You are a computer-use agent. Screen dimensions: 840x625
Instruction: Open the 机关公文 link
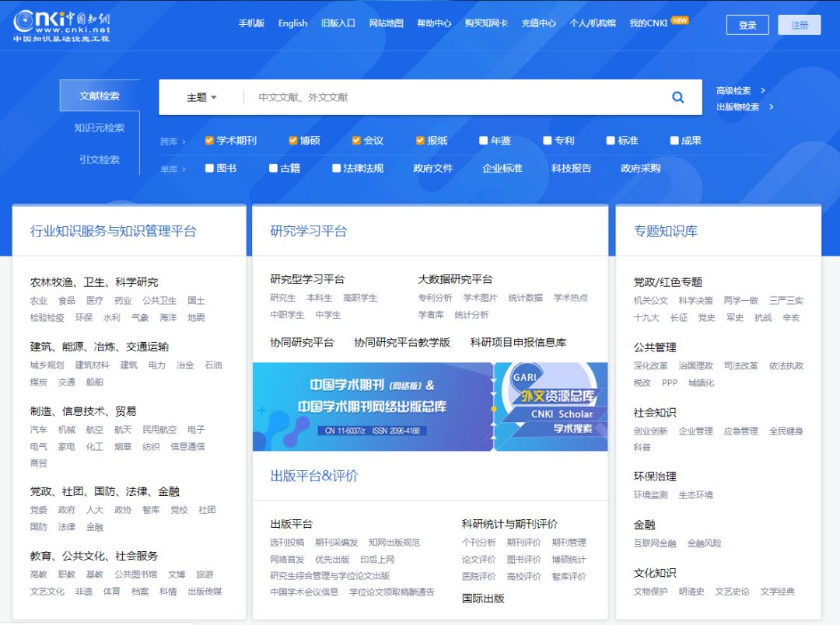point(651,300)
